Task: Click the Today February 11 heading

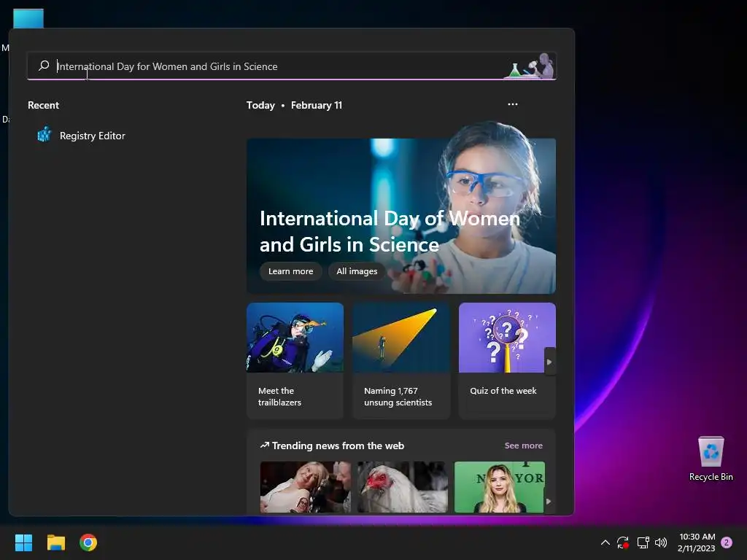Action: click(x=294, y=105)
